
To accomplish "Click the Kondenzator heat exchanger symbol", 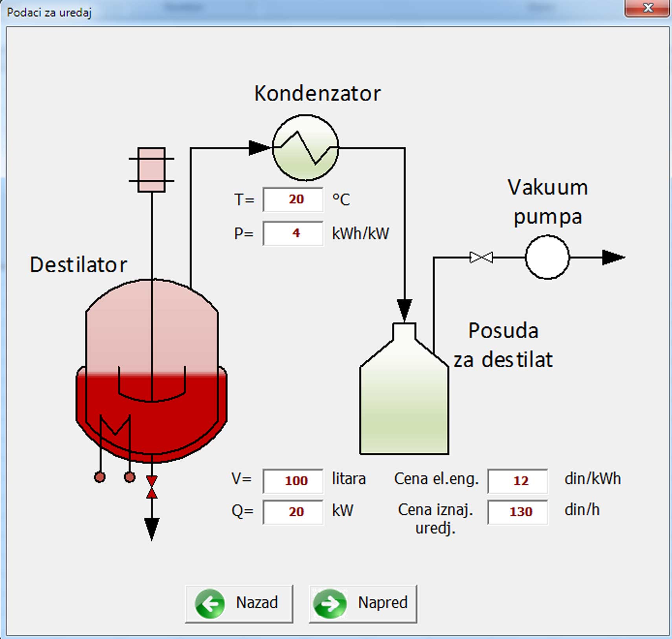I will 305,148.
